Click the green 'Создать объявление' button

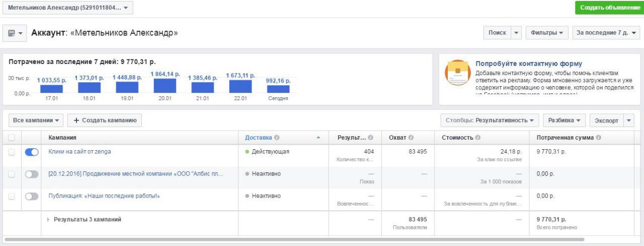(609, 8)
